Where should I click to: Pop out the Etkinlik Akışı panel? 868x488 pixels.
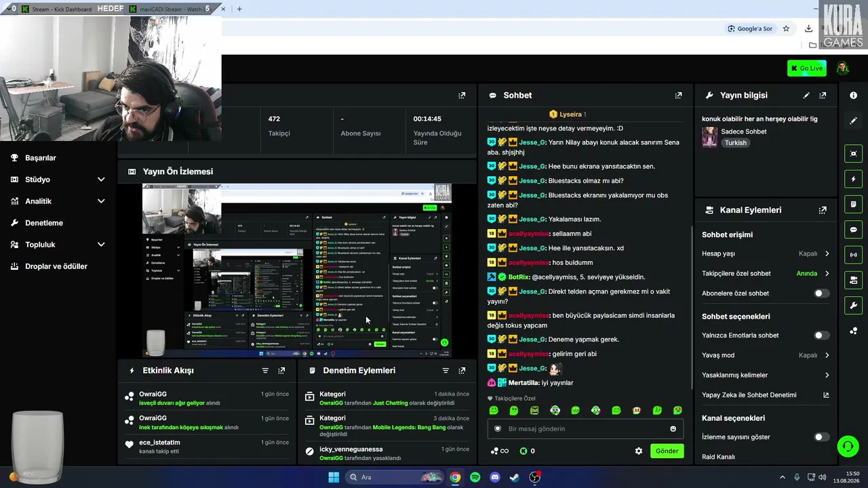click(x=281, y=371)
